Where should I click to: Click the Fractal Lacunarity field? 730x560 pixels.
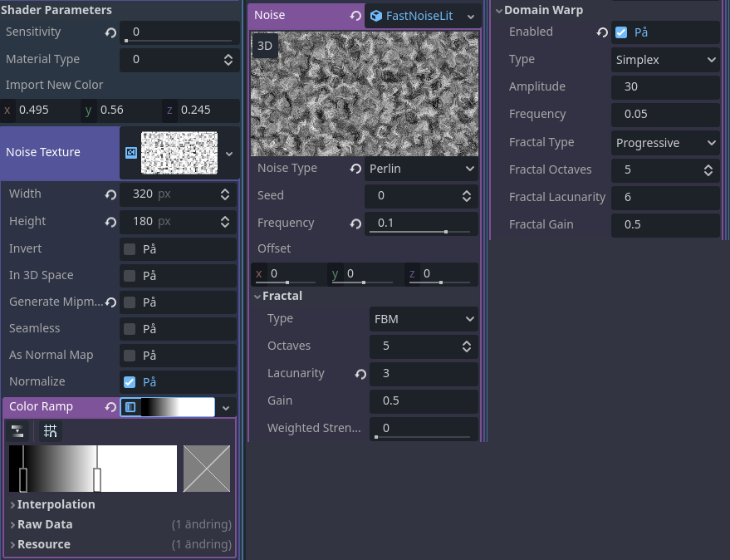(665, 198)
